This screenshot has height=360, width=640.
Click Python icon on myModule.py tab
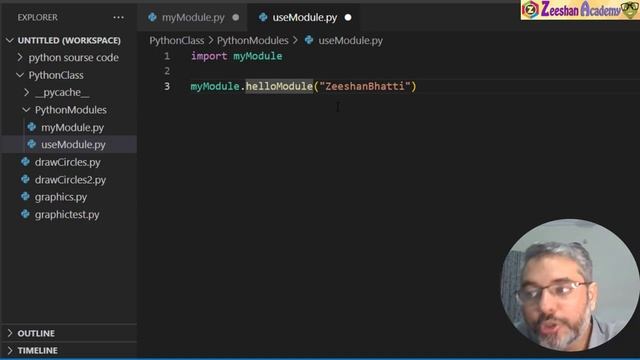click(x=152, y=17)
